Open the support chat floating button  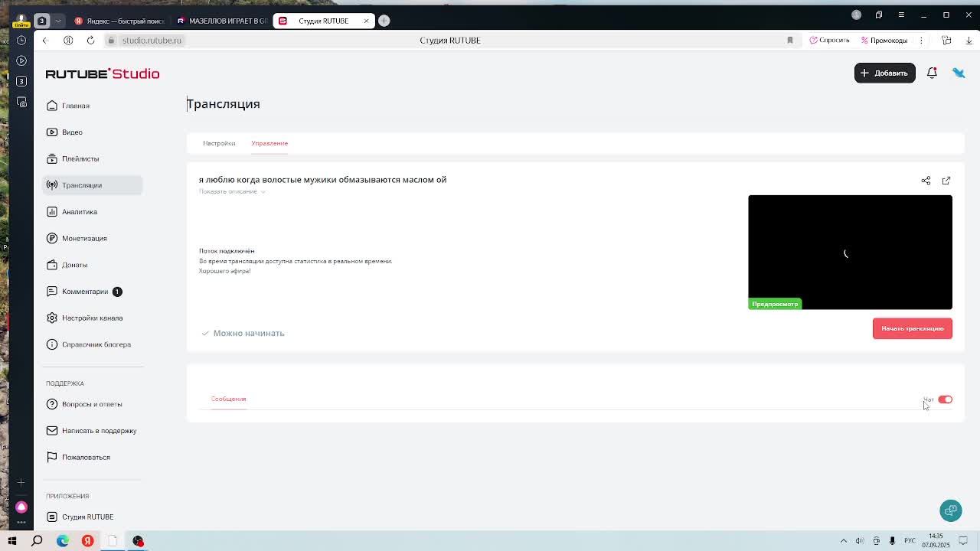951,510
